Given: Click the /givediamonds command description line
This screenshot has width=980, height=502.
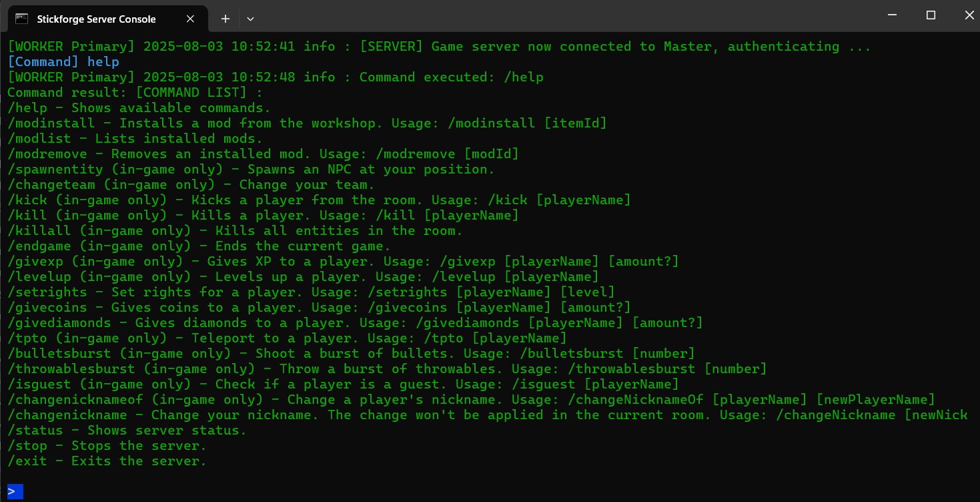Looking at the screenshot, I should [355, 323].
